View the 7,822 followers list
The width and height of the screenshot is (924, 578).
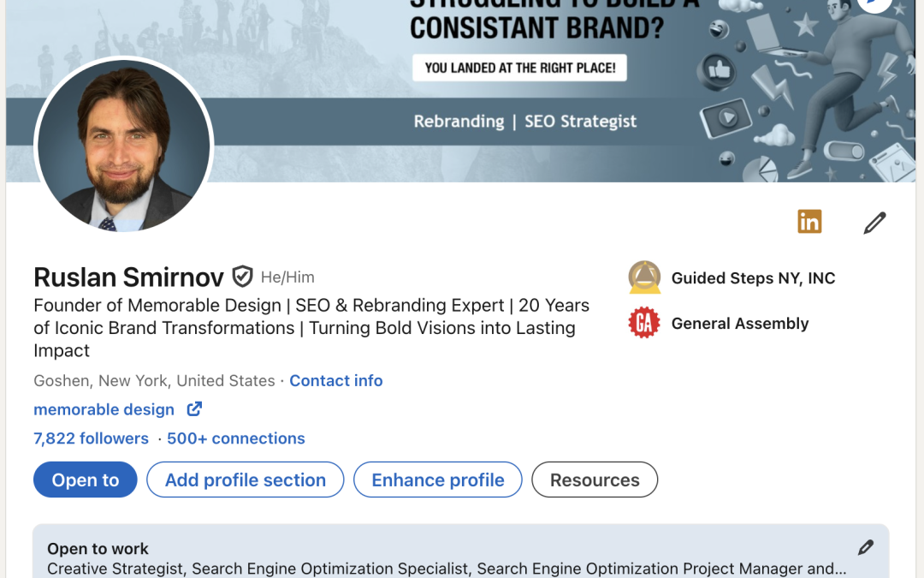tap(91, 438)
